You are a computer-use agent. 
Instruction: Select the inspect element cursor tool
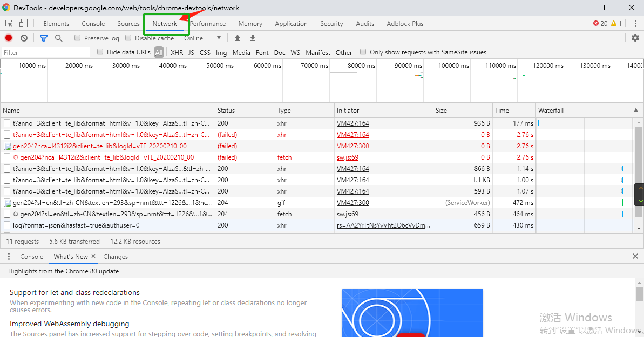click(9, 23)
